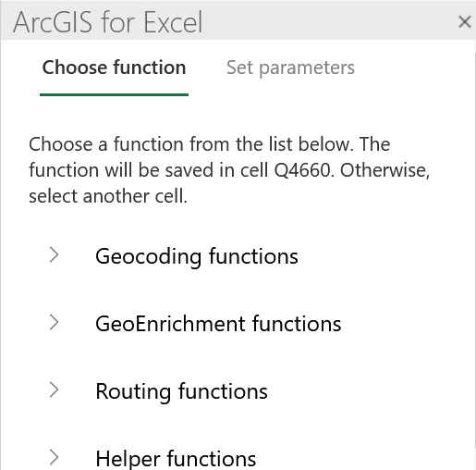
Task: Select the Choose function tab
Action: [114, 68]
